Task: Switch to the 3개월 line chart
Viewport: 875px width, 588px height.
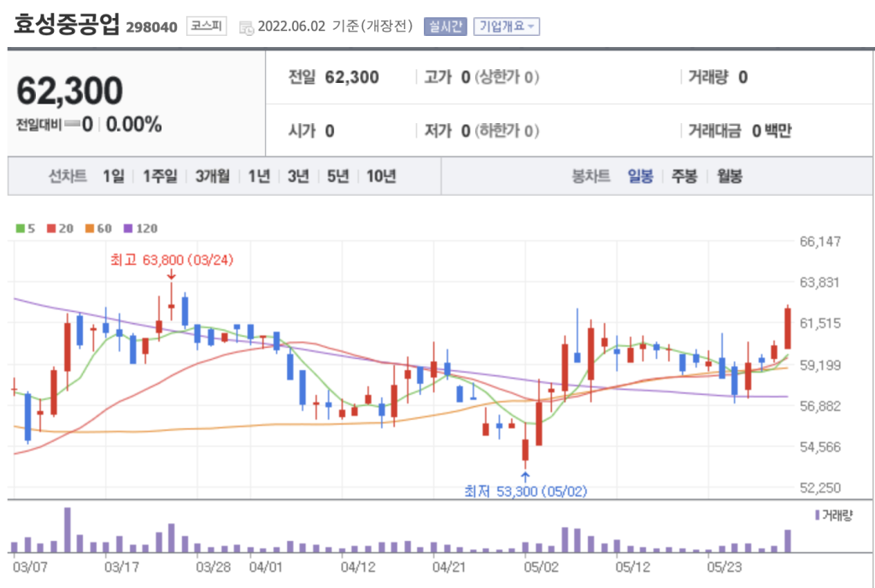Action: coord(212,177)
